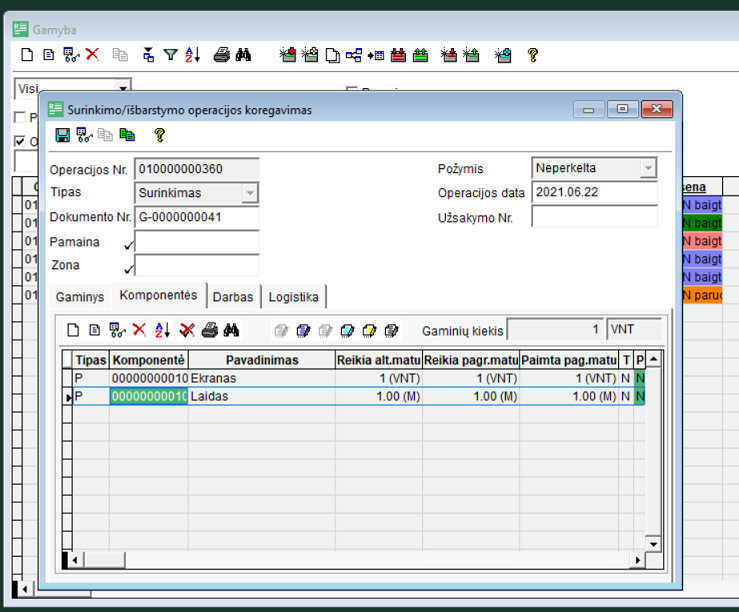
Task: Click the empty Užsakymo Nr. field
Action: click(x=594, y=217)
